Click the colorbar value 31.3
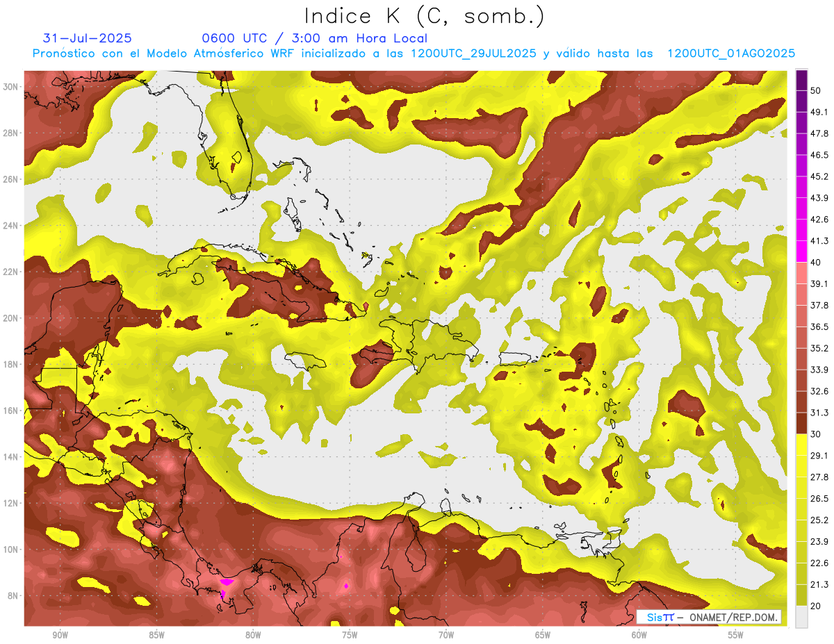This screenshot has width=834, height=644. pyautogui.click(x=819, y=413)
